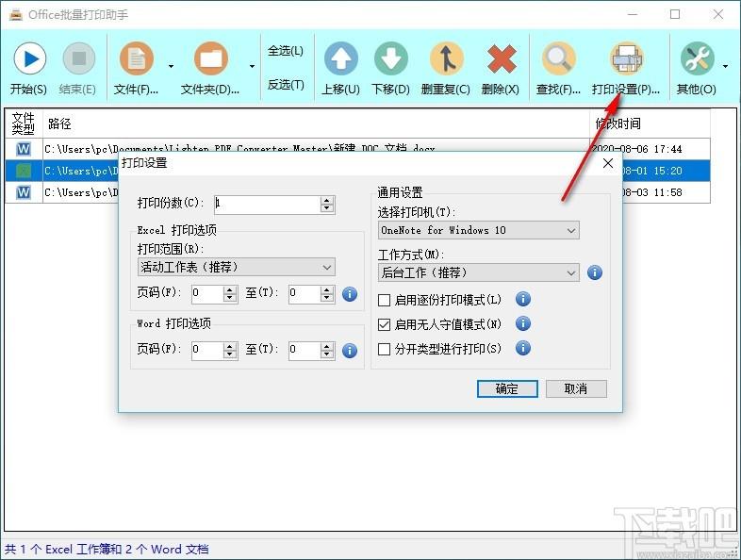Click Word icon of first file row

24,149
